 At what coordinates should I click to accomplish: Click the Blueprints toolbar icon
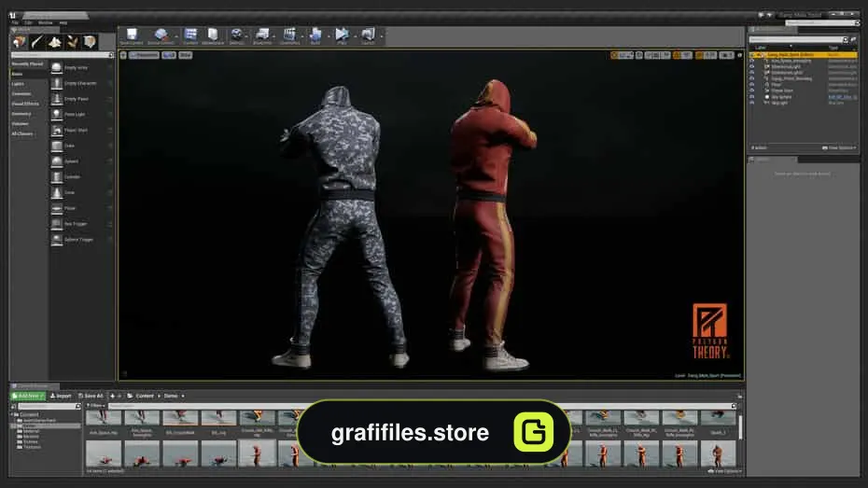(x=262, y=36)
